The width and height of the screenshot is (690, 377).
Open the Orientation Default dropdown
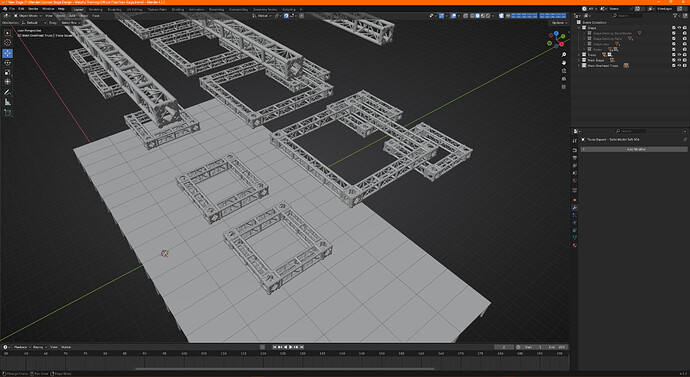coord(34,22)
